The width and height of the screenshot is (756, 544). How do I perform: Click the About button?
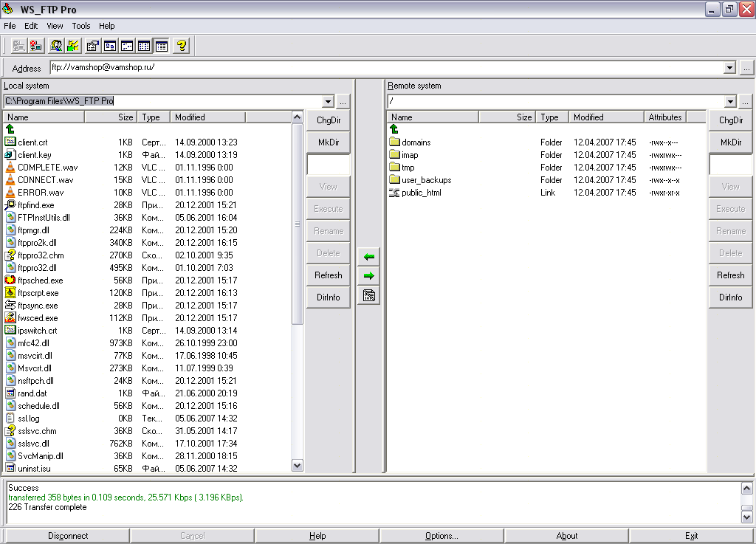[x=566, y=536]
